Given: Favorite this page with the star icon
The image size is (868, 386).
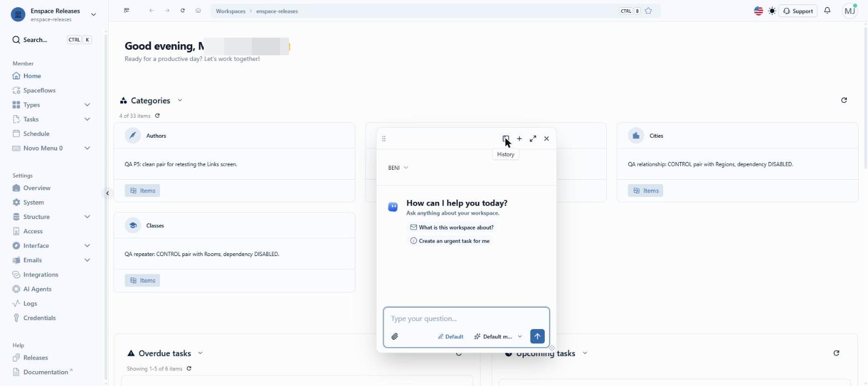Looking at the screenshot, I should pyautogui.click(x=648, y=11).
